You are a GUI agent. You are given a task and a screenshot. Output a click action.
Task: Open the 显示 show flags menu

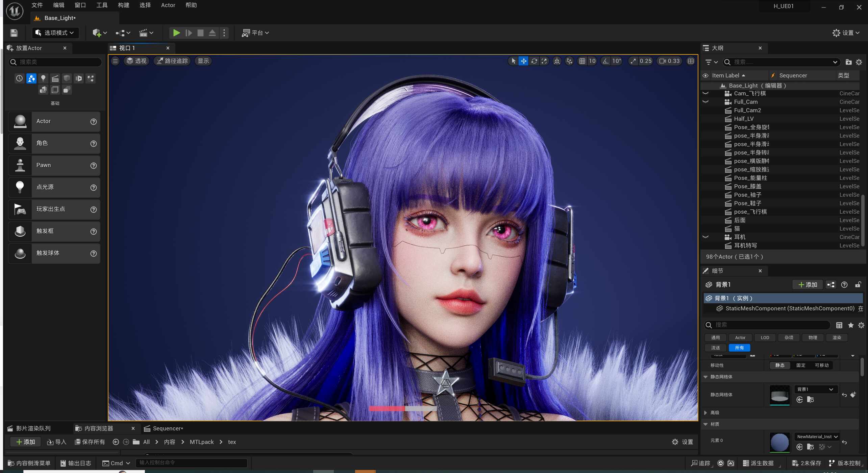(x=203, y=61)
